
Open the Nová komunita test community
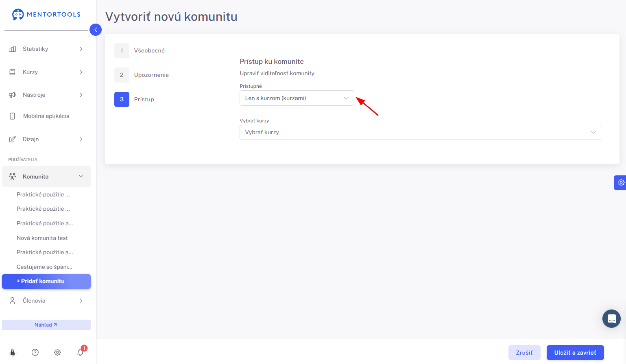pyautogui.click(x=42, y=238)
